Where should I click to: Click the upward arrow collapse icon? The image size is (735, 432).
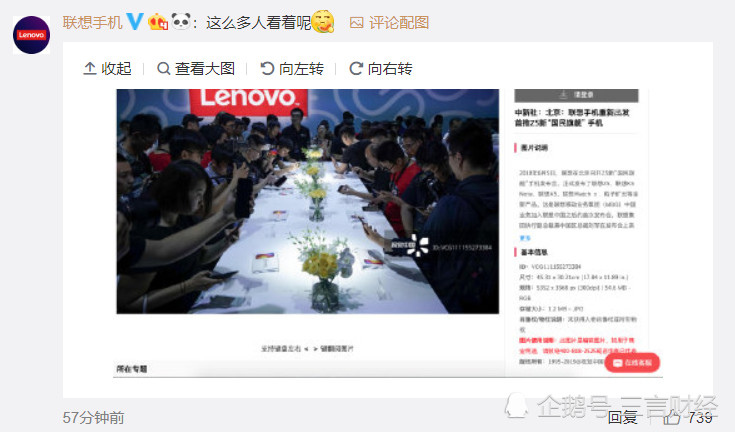click(90, 68)
